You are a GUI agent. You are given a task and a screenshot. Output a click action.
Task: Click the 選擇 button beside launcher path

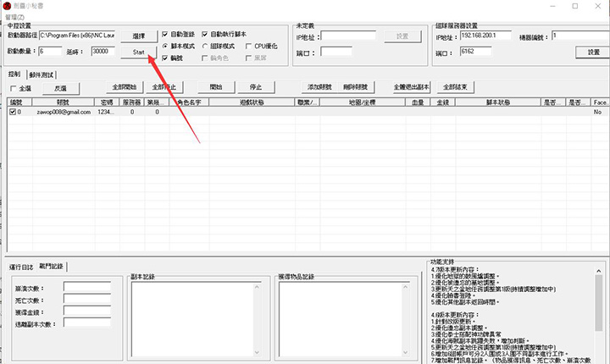tap(139, 36)
